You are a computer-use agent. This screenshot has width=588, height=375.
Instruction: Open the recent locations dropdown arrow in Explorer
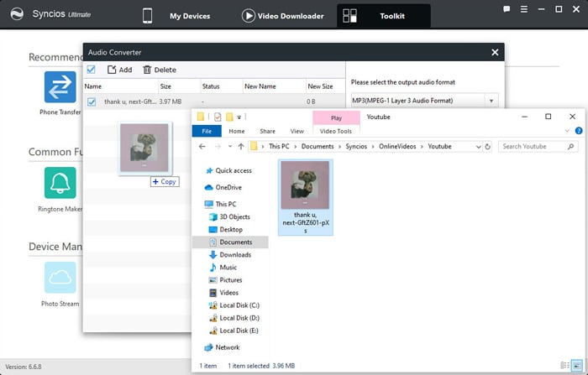[229, 147]
